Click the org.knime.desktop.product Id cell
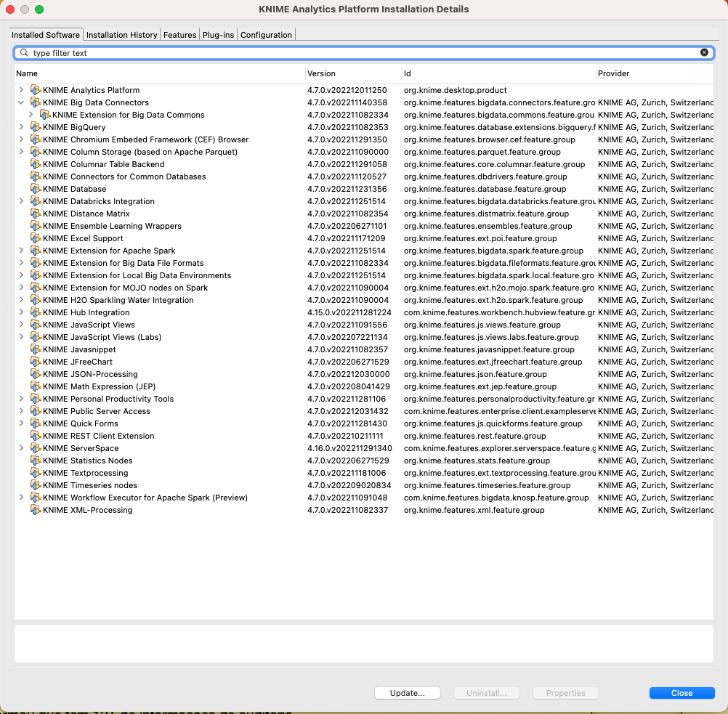The width and height of the screenshot is (728, 714). (x=455, y=90)
